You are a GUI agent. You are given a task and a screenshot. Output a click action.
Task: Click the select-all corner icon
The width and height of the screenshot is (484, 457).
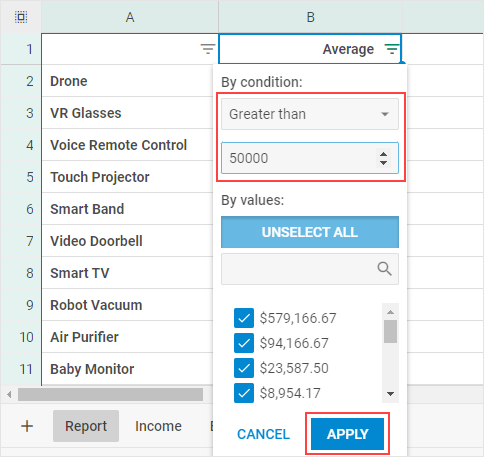[x=21, y=17]
